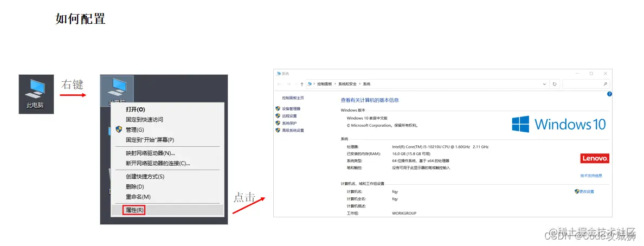The image size is (644, 246).
Task: Click the WORKGROUP value
Action: (404, 213)
